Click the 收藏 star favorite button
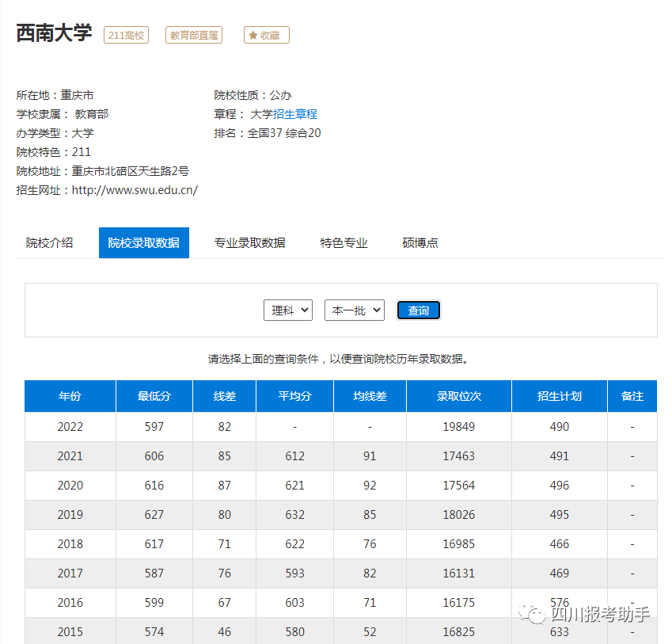Viewport: 672px width, 644px height. coord(266,35)
